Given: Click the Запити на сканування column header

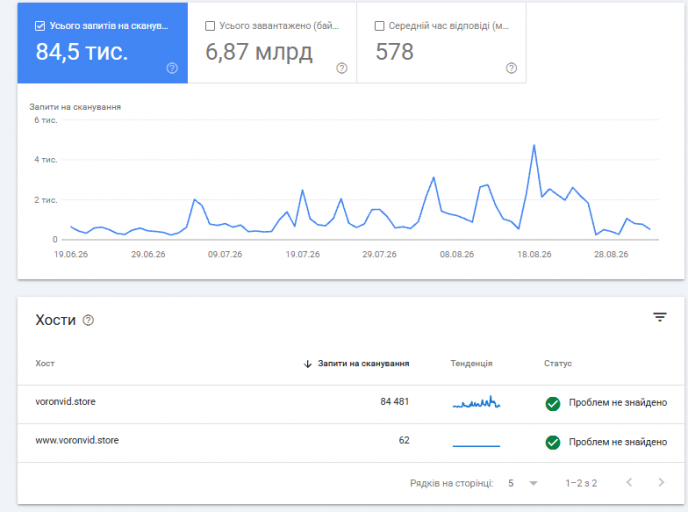Looking at the screenshot, I should tap(363, 363).
